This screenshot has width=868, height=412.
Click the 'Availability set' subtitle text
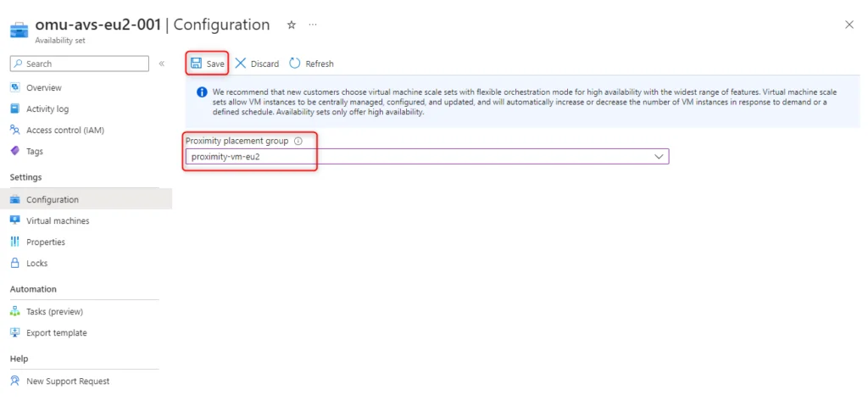[x=60, y=41]
